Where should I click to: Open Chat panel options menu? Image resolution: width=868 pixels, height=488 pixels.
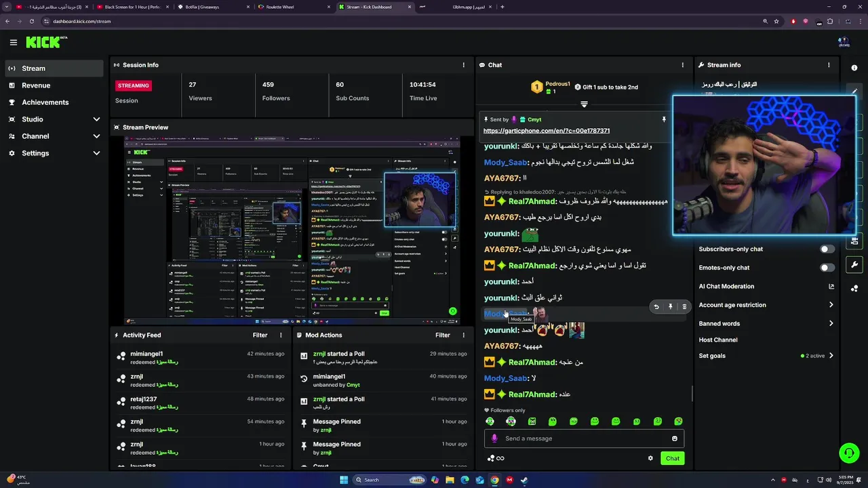point(683,65)
